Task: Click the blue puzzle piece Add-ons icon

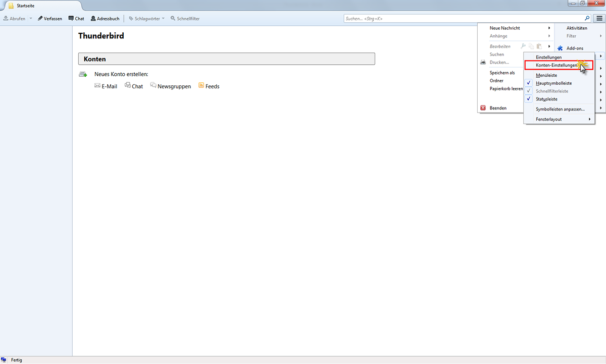Action: (560, 48)
